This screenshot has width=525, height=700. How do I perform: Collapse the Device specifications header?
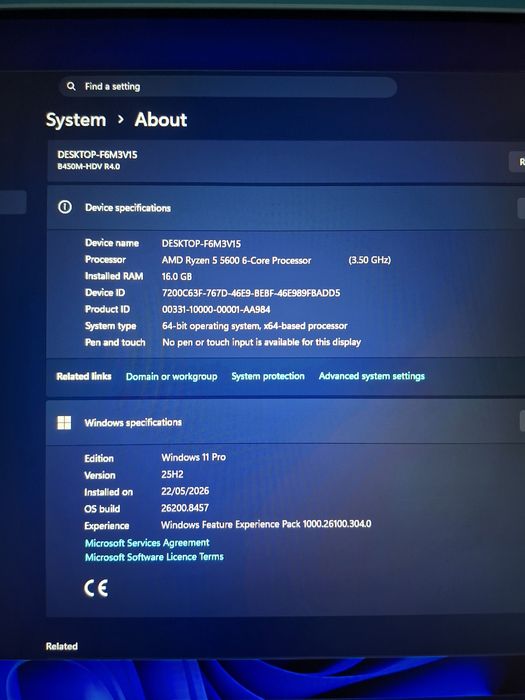coord(286,208)
